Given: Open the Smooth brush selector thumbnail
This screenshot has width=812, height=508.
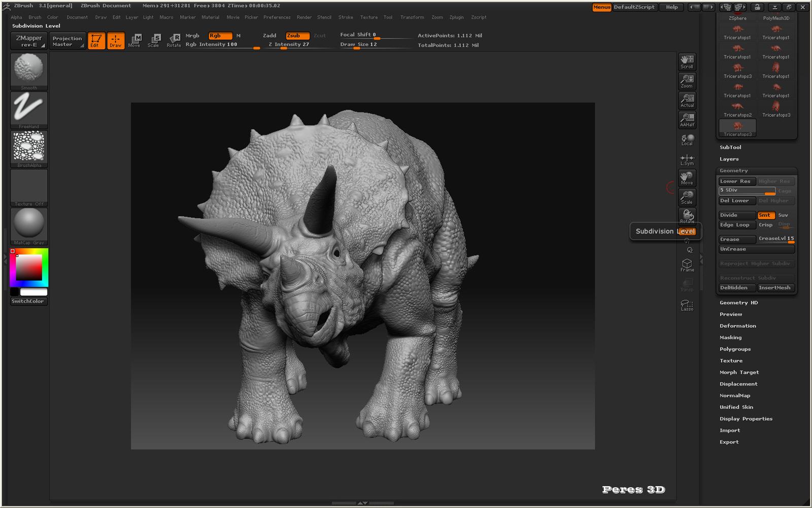Looking at the screenshot, I should click(29, 72).
